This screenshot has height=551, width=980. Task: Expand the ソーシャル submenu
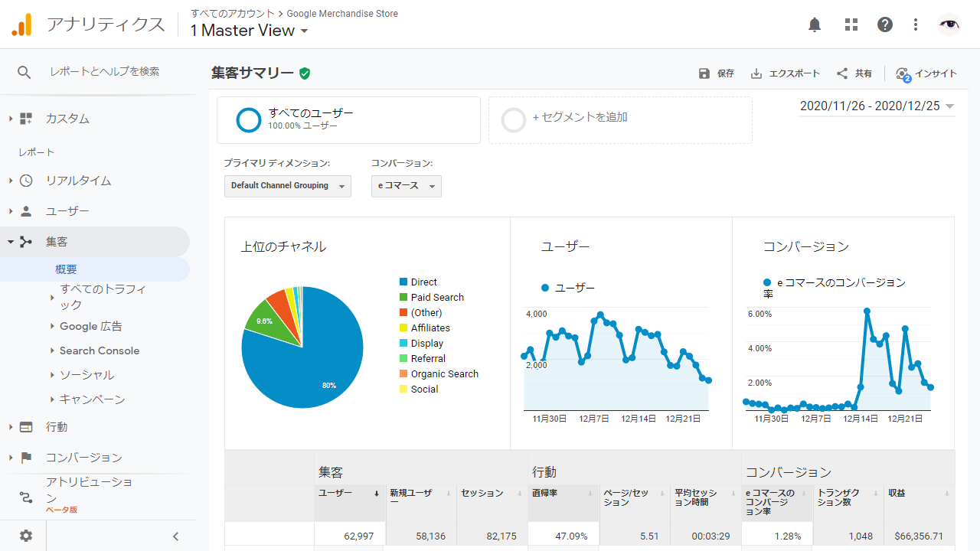pos(52,376)
